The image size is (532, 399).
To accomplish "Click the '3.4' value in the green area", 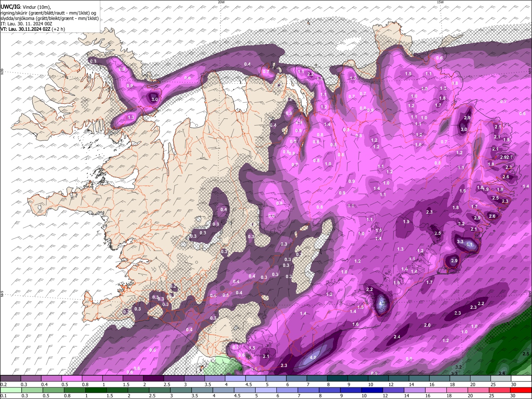I will pos(502,373).
